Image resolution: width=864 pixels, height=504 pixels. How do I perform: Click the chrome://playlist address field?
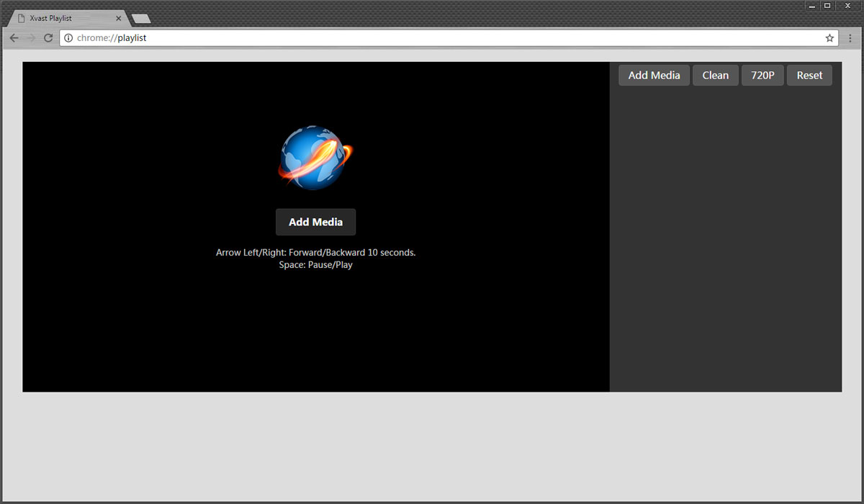click(x=448, y=38)
